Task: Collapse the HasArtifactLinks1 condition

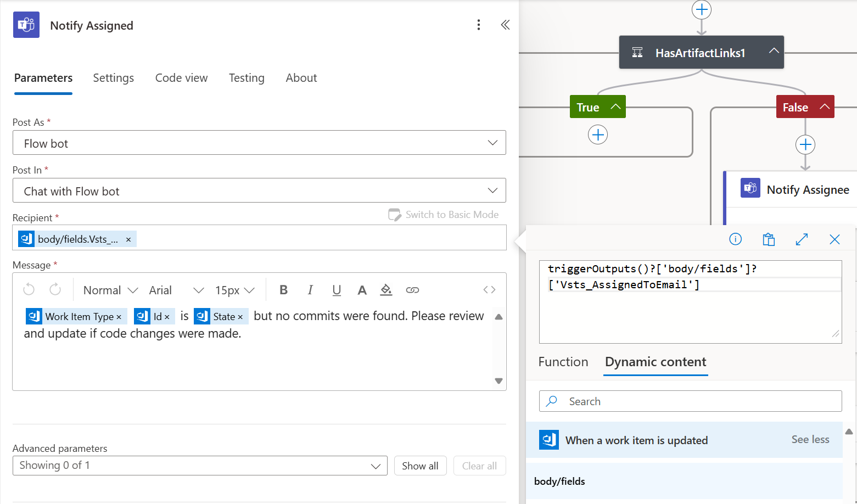Action: [774, 51]
